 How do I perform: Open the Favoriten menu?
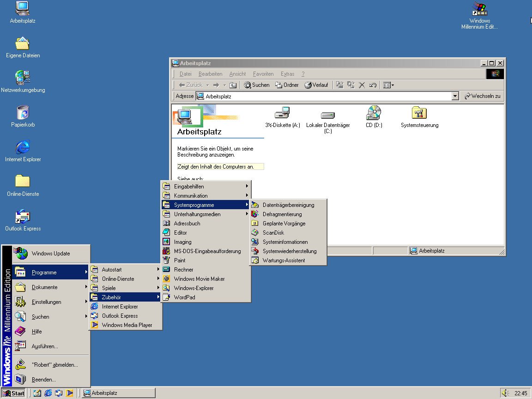tap(263, 74)
